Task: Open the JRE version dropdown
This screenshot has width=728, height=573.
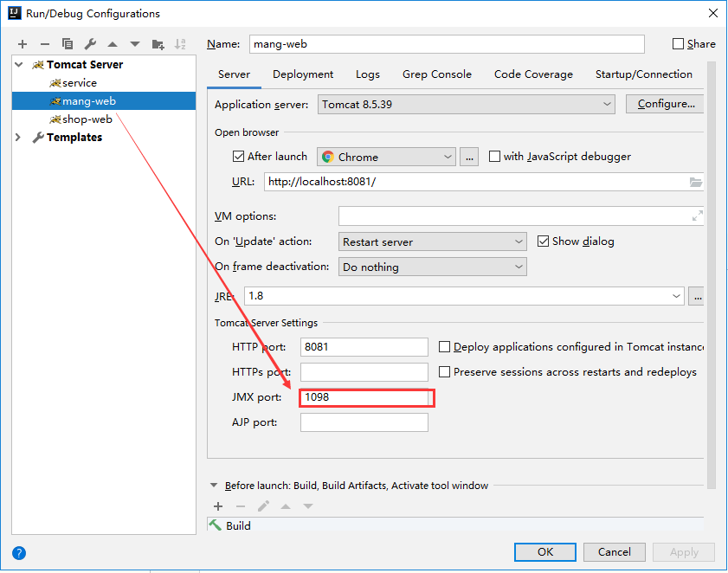Action: (x=464, y=296)
